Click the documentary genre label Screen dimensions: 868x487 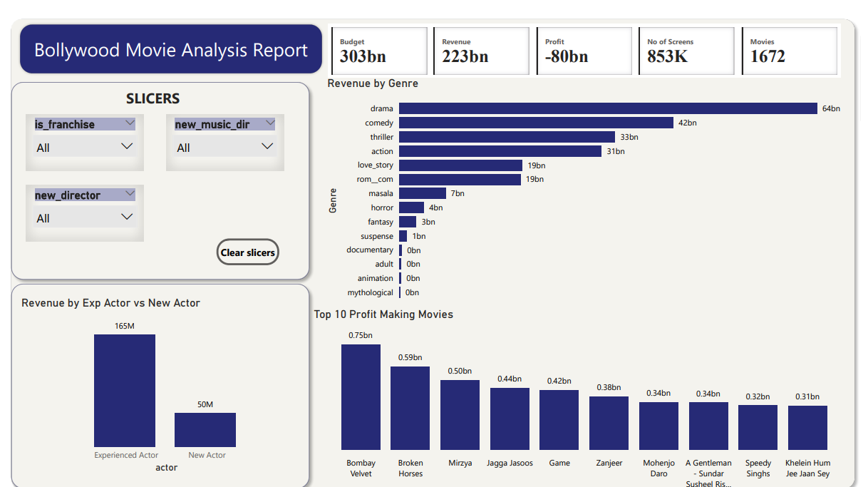[x=370, y=250]
